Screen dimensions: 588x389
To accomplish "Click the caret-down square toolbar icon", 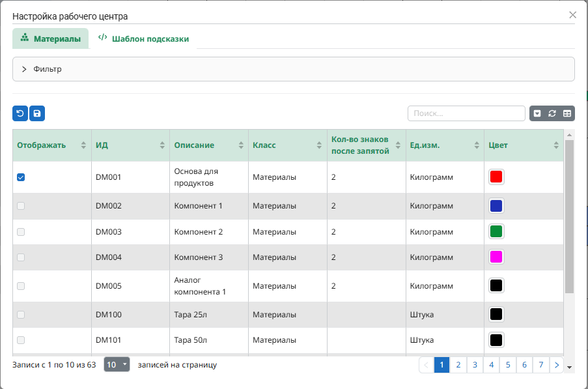I will coord(537,113).
